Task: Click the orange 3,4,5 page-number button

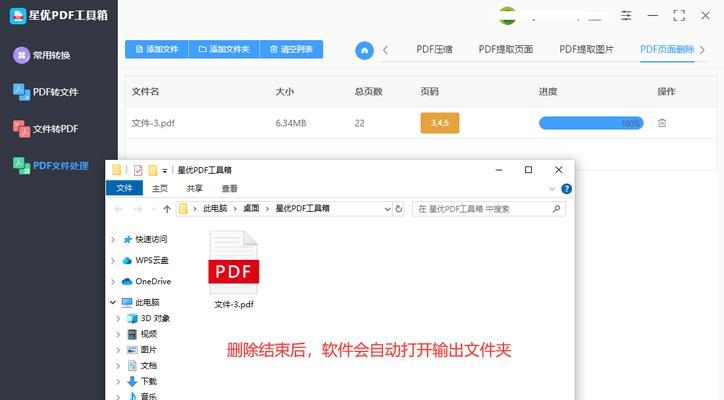Action: [440, 123]
